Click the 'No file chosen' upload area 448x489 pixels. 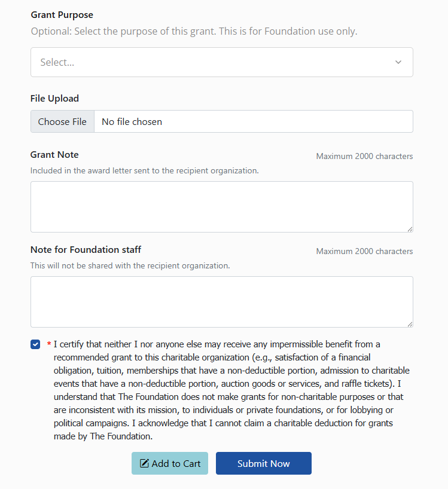[x=254, y=121]
